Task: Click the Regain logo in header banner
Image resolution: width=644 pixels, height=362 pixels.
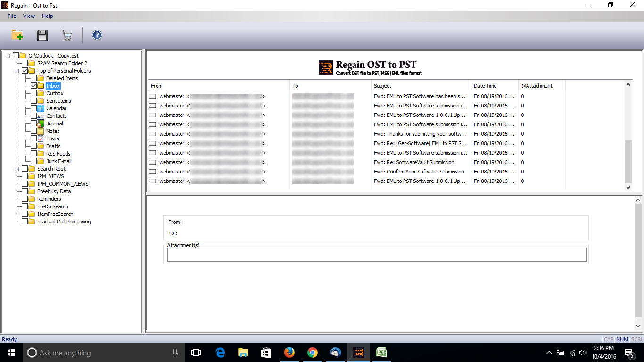Action: click(x=326, y=68)
